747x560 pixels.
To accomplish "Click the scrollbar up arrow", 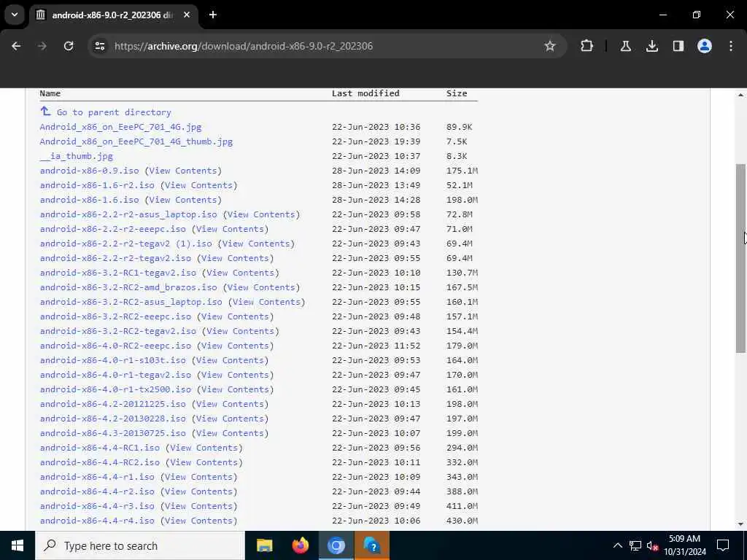I will click(x=740, y=95).
